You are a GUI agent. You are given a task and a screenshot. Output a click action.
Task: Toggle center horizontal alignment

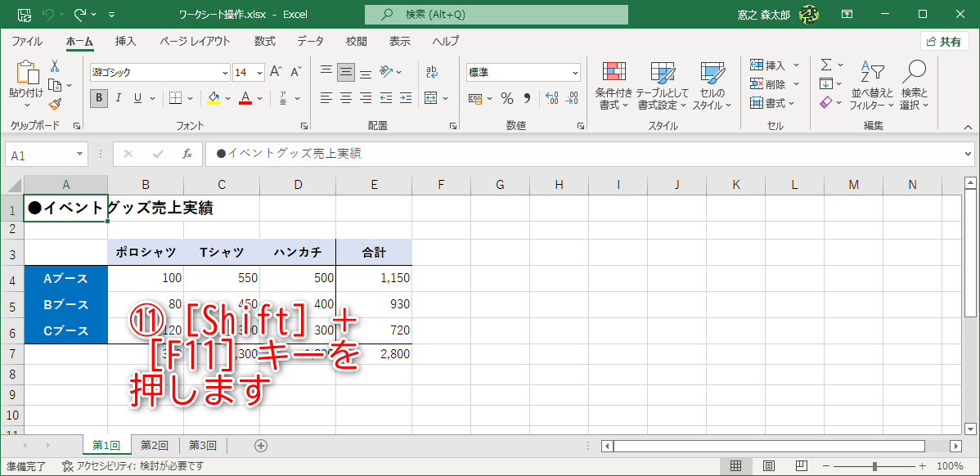[346, 98]
